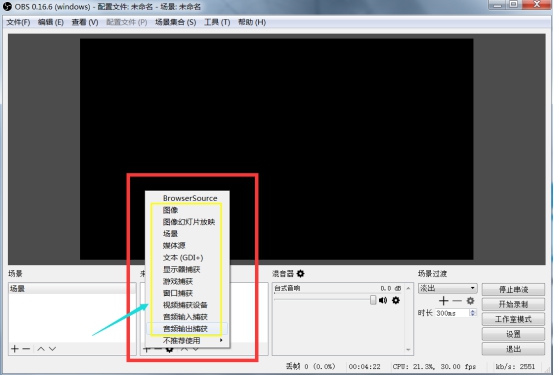Click 停止串流 button

[513, 290]
